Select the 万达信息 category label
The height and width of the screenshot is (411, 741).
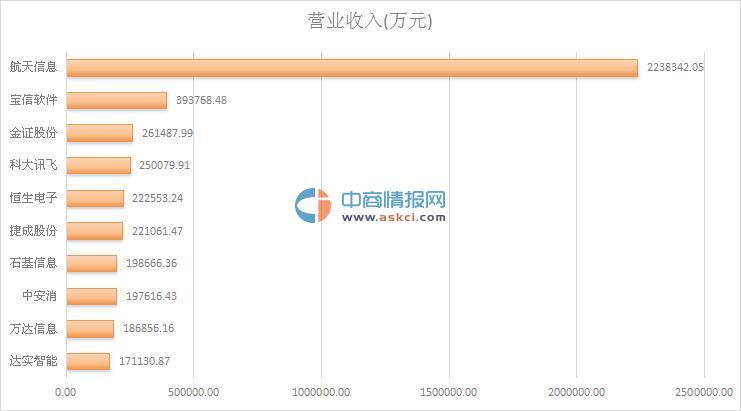click(33, 328)
